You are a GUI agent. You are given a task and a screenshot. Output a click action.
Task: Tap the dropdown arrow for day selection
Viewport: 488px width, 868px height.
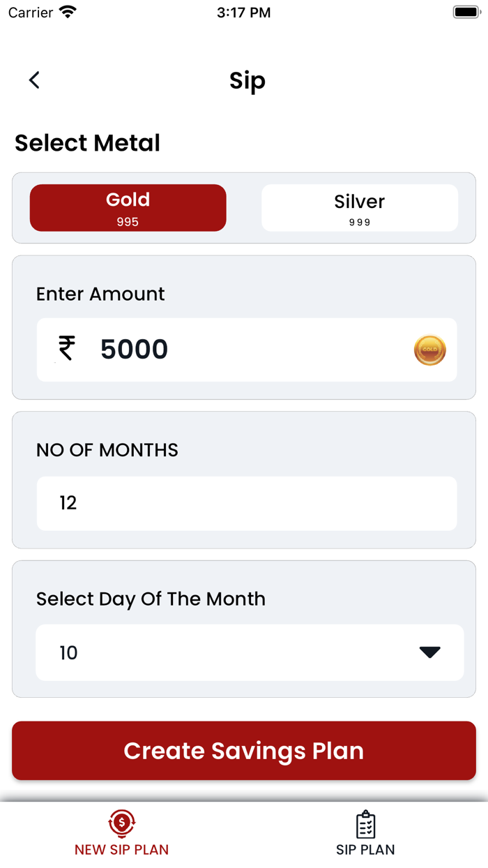[x=430, y=652]
